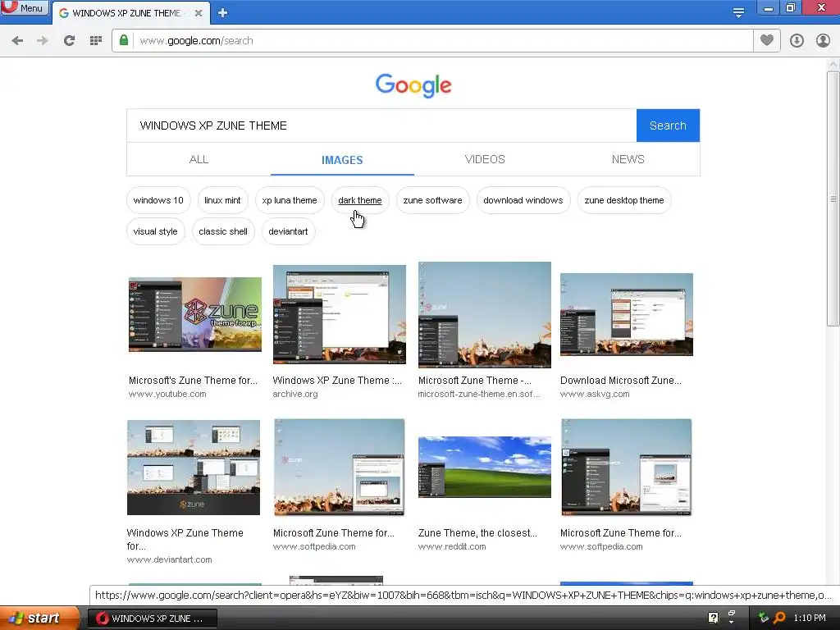The image size is (840, 630).
Task: Open the Windows Start button
Action: [39, 618]
